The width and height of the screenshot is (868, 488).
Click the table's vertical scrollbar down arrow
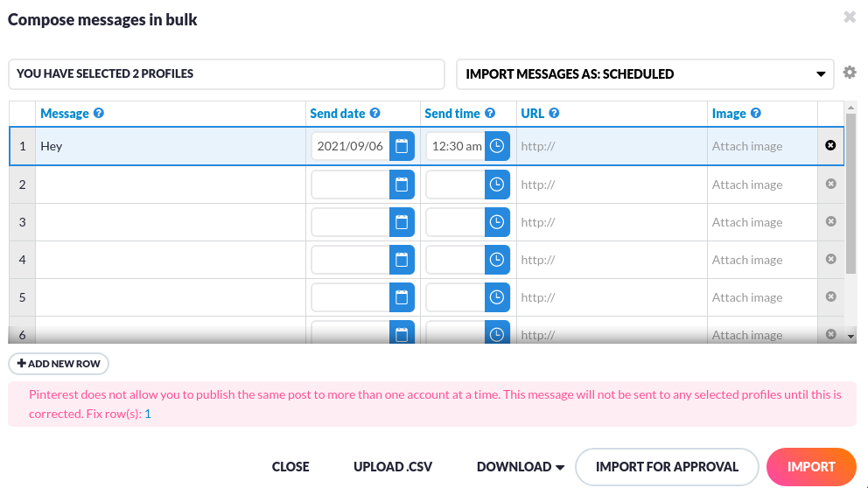pyautogui.click(x=850, y=336)
